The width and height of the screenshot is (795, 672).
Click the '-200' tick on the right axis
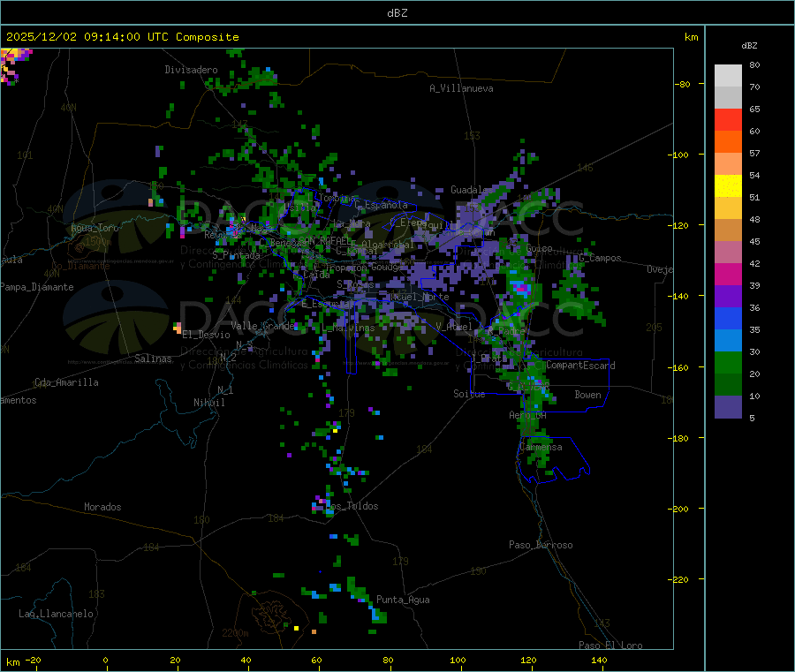678,509
